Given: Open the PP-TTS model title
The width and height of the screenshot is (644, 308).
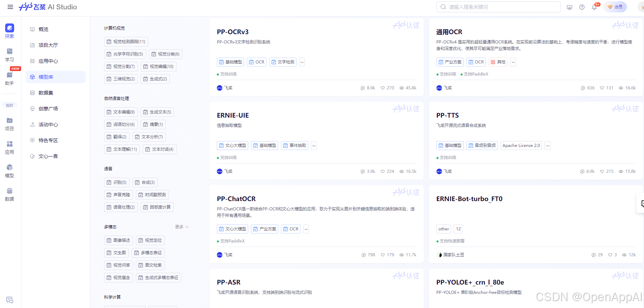Looking at the screenshot, I should 447,115.
